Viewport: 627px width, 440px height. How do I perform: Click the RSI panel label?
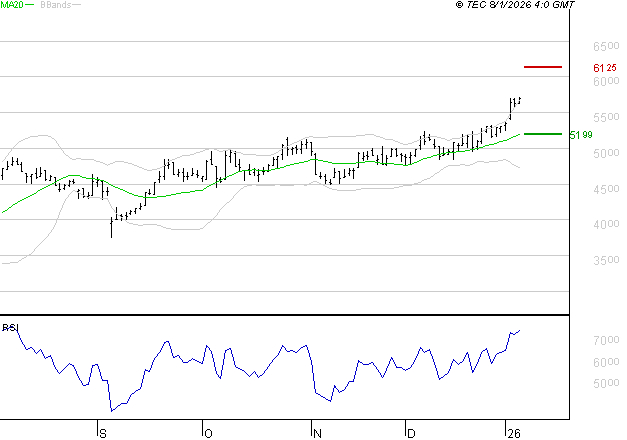[10, 328]
